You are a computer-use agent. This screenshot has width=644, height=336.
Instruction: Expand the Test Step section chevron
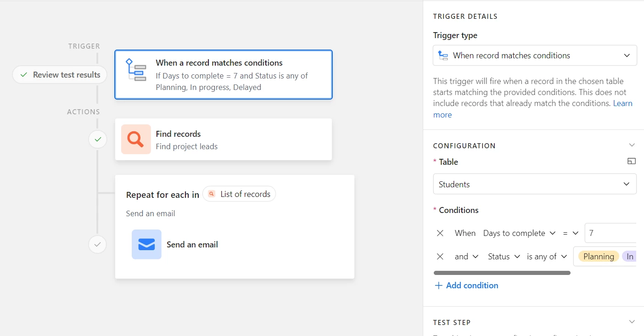[x=632, y=322]
